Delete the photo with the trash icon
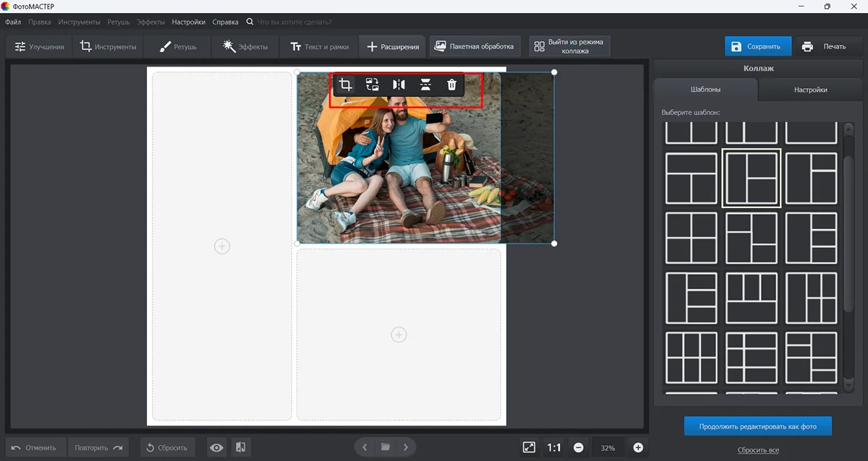Viewport: 868px width, 461px height. coord(452,85)
